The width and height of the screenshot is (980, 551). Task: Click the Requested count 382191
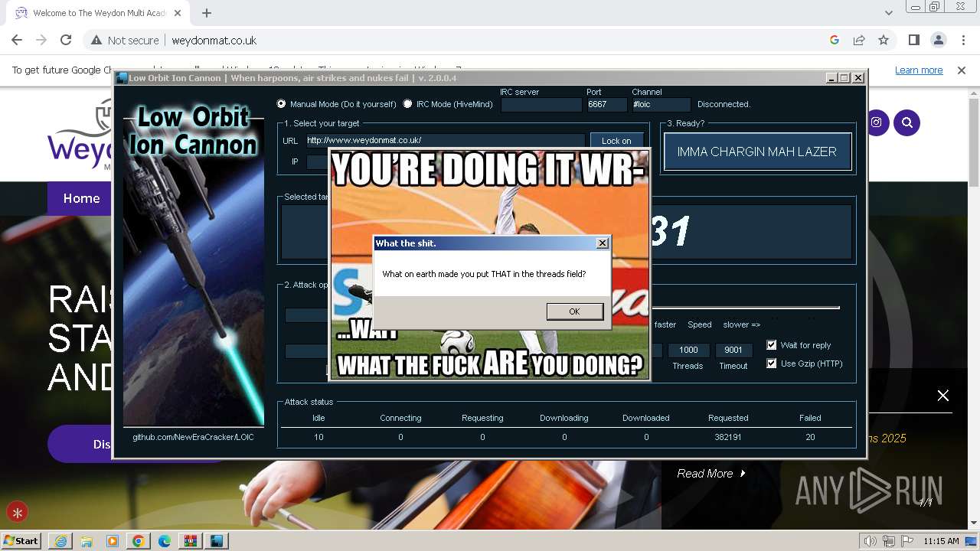(728, 437)
